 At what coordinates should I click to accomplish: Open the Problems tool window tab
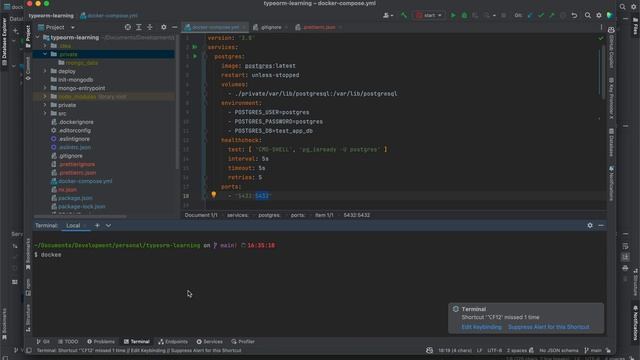(101, 342)
